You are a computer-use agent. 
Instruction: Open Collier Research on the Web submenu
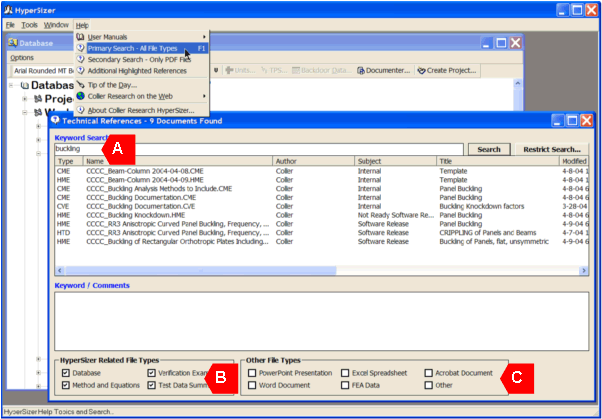click(x=141, y=96)
